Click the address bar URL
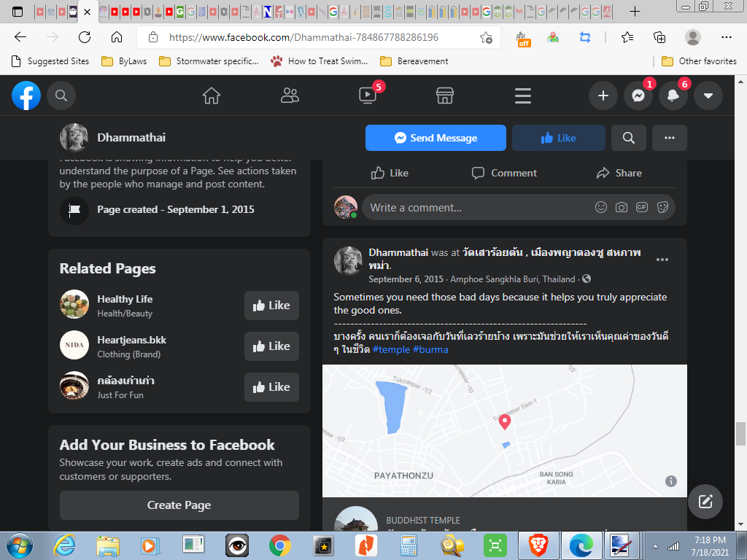 (x=303, y=37)
